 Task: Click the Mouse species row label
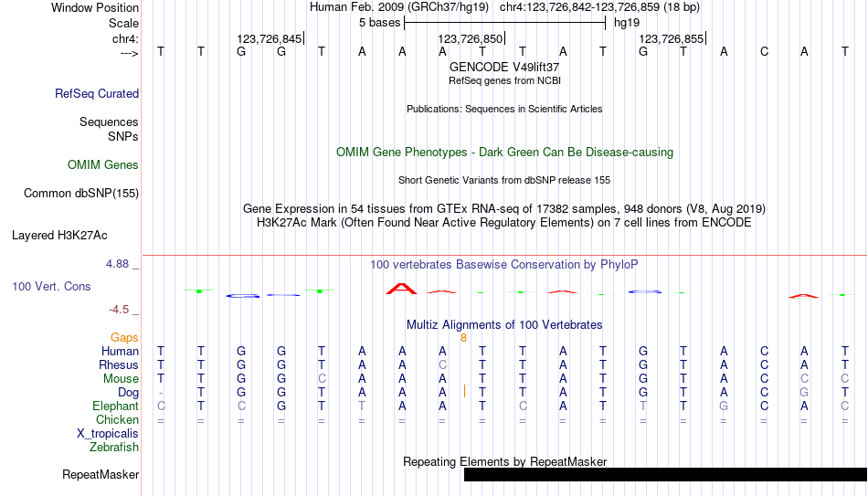point(121,379)
